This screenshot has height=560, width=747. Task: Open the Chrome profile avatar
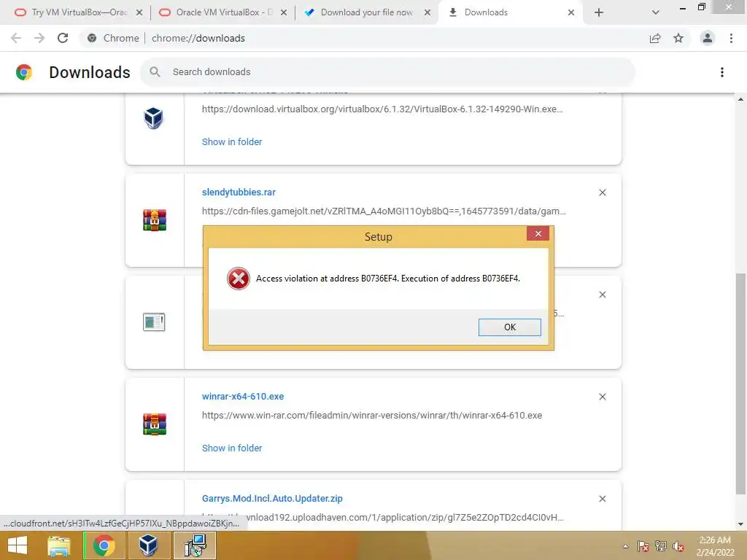pyautogui.click(x=708, y=38)
